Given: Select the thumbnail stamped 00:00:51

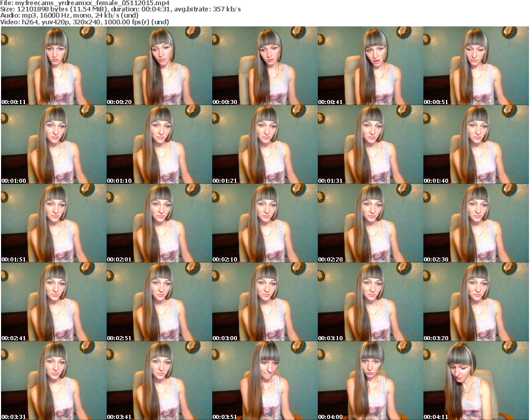Looking at the screenshot, I should (x=476, y=66).
